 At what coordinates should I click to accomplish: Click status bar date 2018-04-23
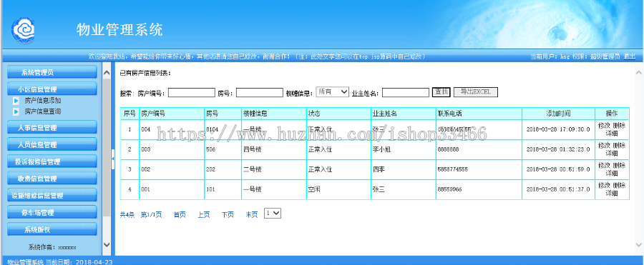coord(94,261)
